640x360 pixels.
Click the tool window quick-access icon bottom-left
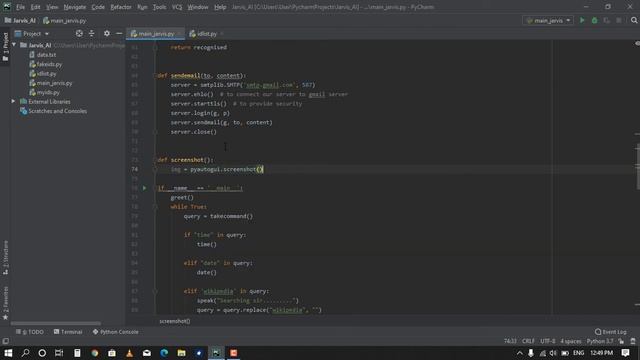5,341
